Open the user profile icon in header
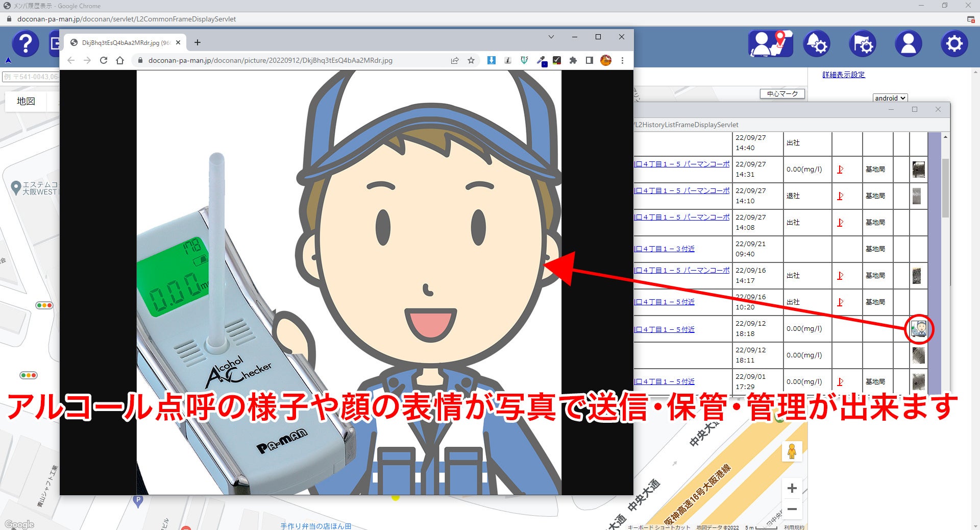This screenshot has height=530, width=980. coord(909,44)
